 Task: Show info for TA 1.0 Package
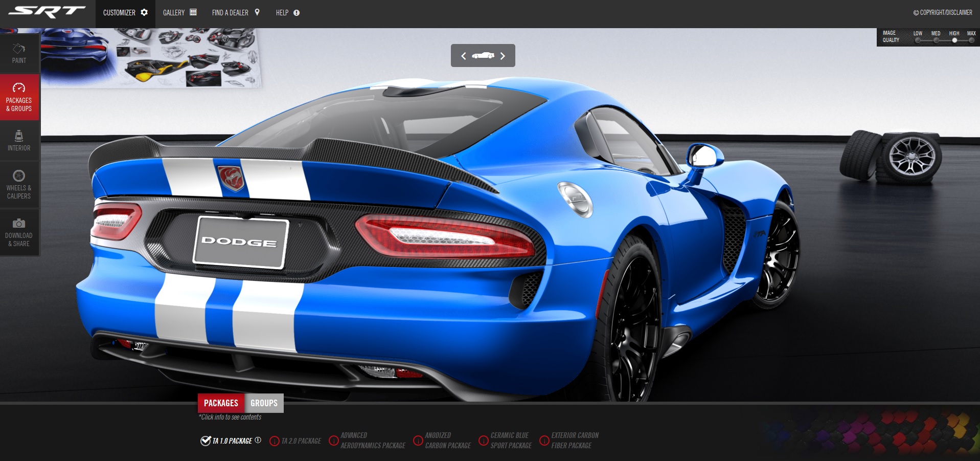click(x=258, y=440)
